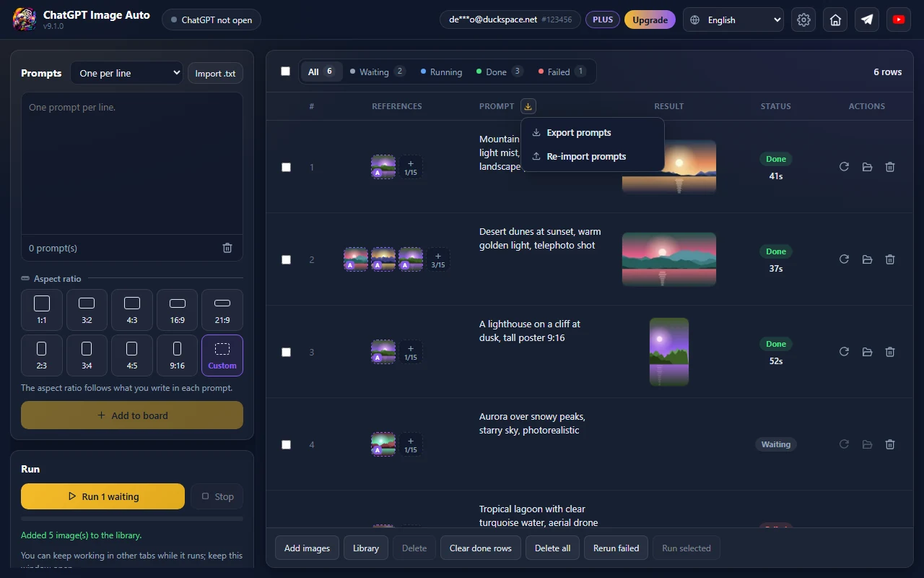924x578 pixels.
Task: Open the desert dunes result thumbnail
Action: (669, 259)
